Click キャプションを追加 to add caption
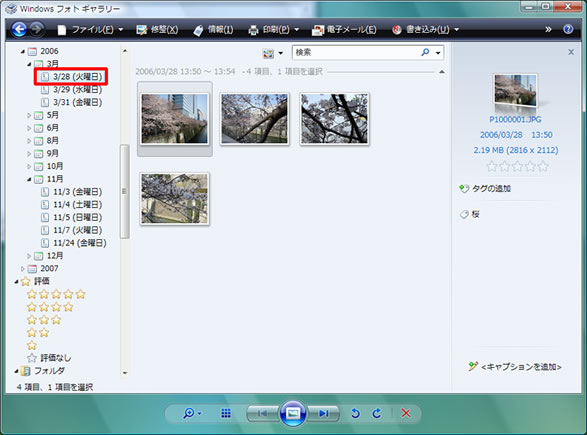 click(x=515, y=367)
